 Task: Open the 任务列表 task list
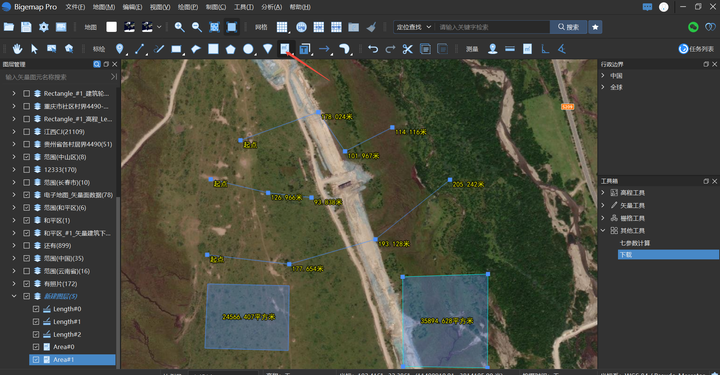click(697, 49)
